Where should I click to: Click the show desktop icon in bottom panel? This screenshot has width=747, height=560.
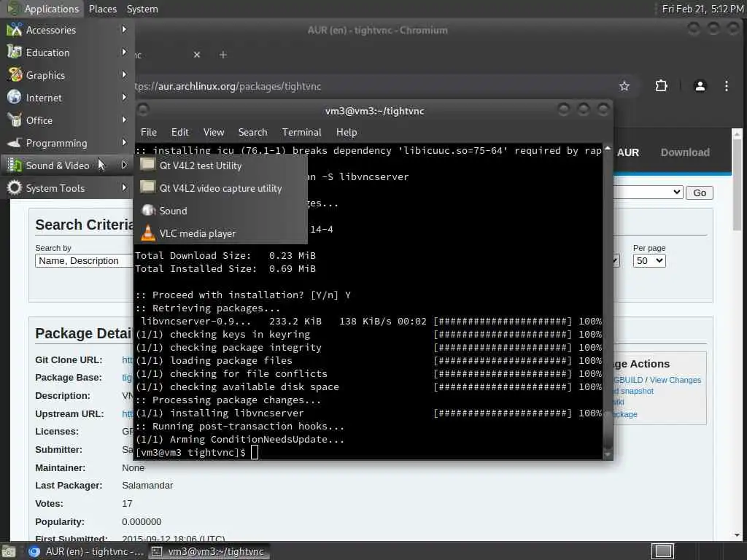(x=9, y=551)
